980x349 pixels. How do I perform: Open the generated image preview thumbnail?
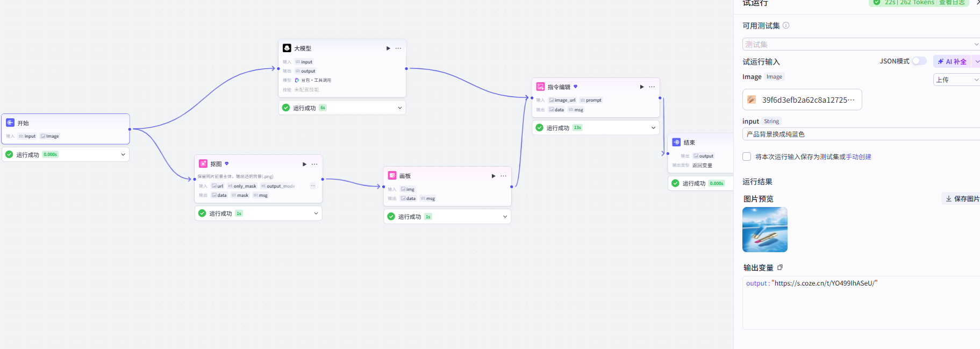(x=765, y=230)
